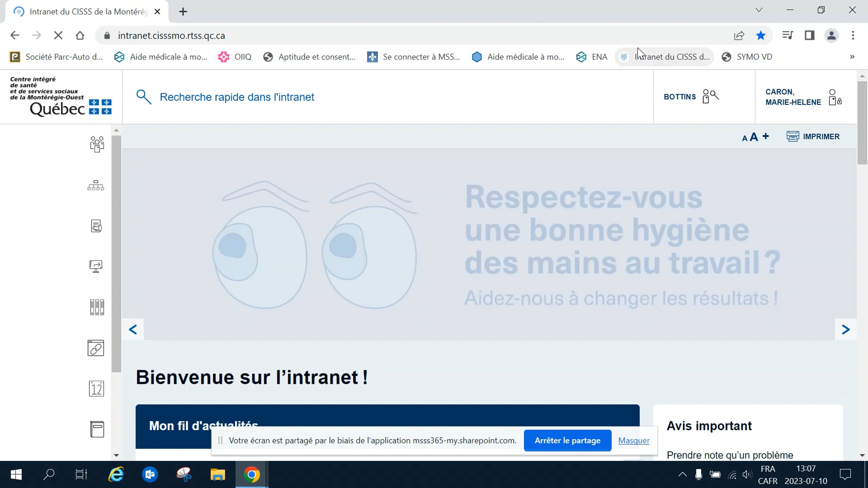Open the calendar 12 sidebar icon
868x488 pixels.
click(96, 389)
